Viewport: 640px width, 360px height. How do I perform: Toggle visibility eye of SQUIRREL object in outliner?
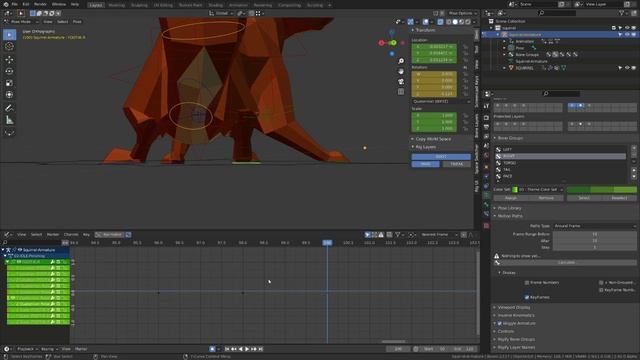click(627, 68)
